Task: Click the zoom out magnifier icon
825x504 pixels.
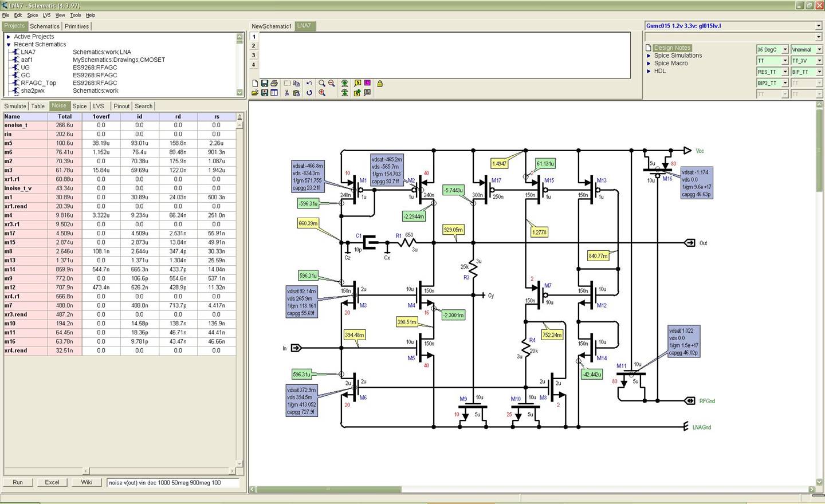Action: coord(331,83)
